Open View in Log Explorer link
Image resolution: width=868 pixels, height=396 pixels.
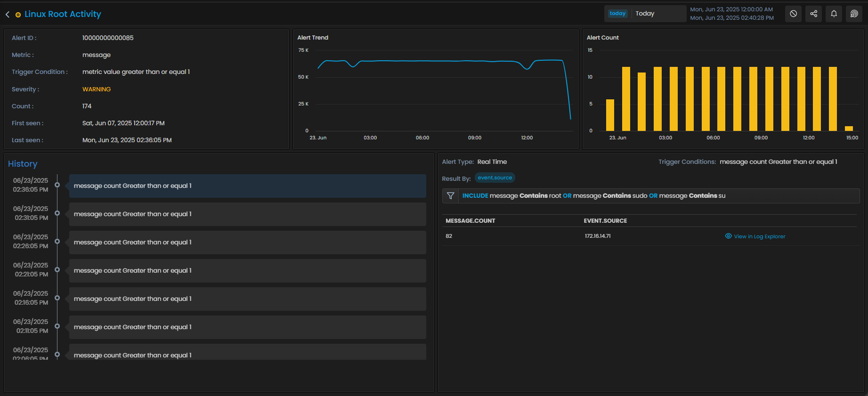pyautogui.click(x=759, y=236)
